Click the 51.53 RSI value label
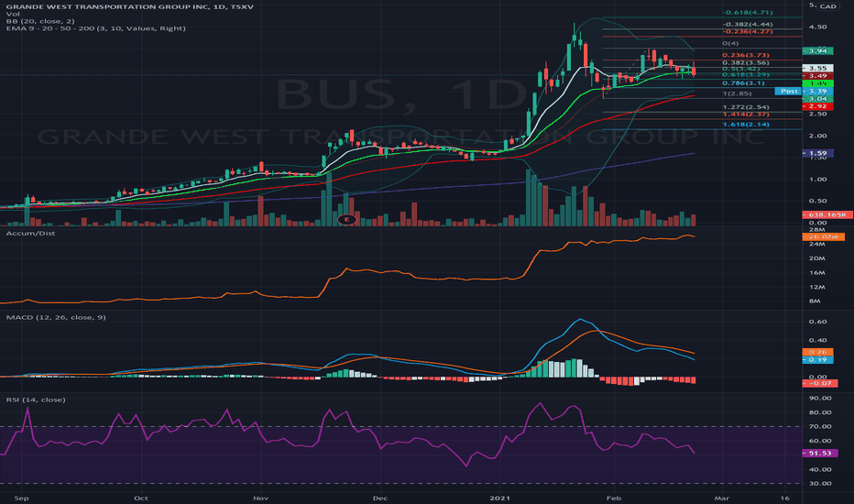Viewport: 854px width, 504px height. click(x=820, y=454)
